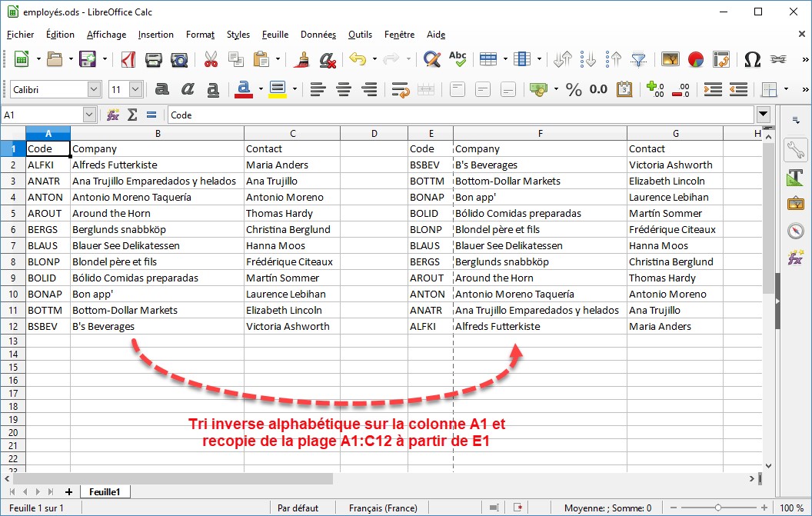Open the special character Omega tool
Viewport: 812px width, 516px height.
tap(752, 59)
